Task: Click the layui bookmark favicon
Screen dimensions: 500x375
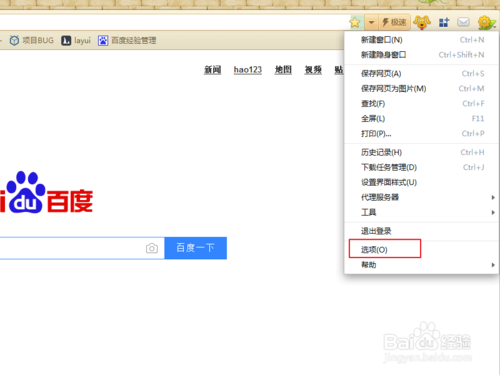Action: pos(66,40)
